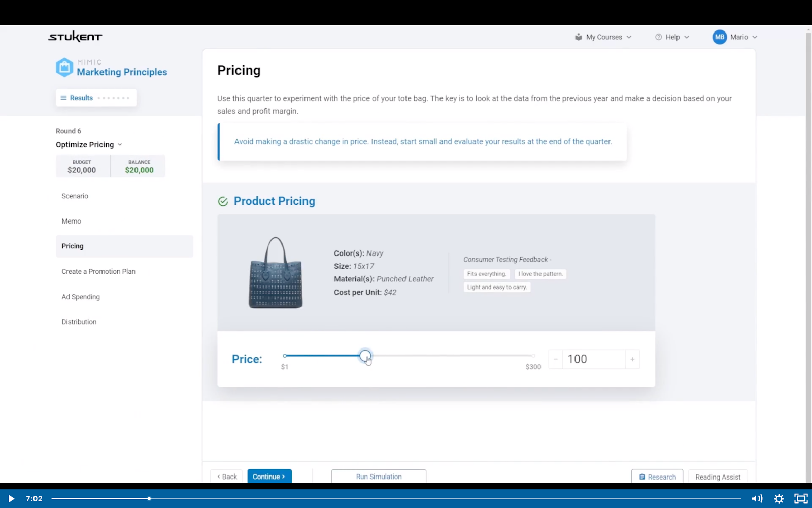The height and width of the screenshot is (508, 812).
Task: Open the Scenario section
Action: [75, 196]
